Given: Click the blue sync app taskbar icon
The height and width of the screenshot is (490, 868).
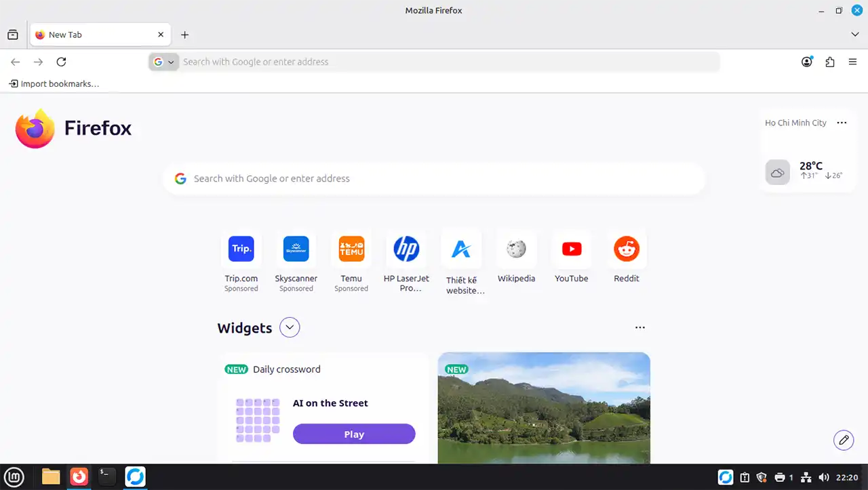Looking at the screenshot, I should tap(136, 477).
